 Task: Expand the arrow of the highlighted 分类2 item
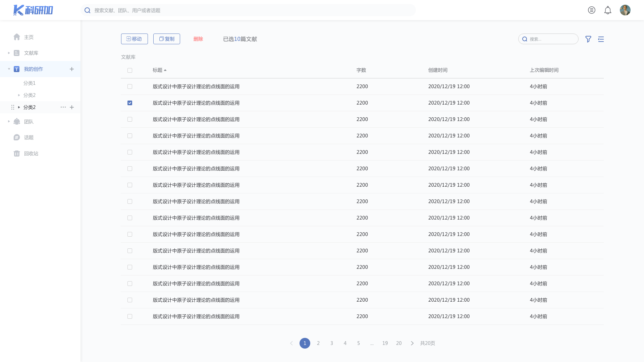[19, 107]
